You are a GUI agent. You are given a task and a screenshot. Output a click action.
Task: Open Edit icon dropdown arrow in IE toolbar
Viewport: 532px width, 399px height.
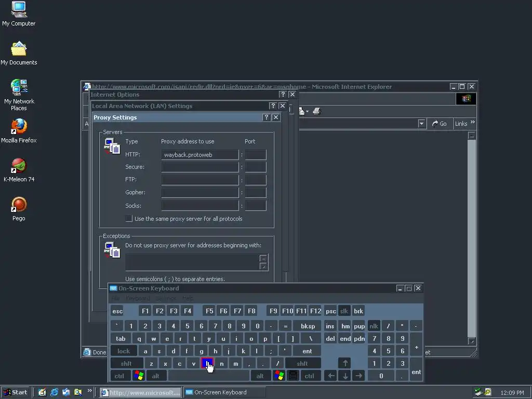pos(307,111)
